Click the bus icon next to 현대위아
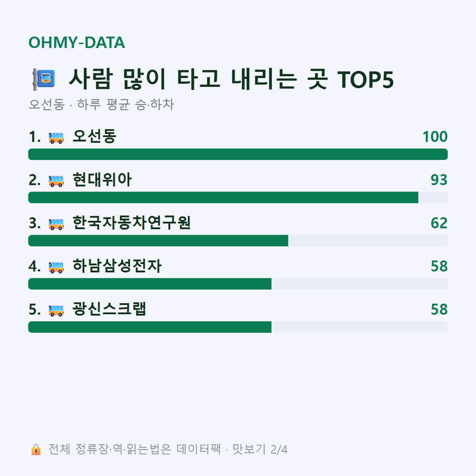This screenshot has height=476, width=476. coord(56,181)
